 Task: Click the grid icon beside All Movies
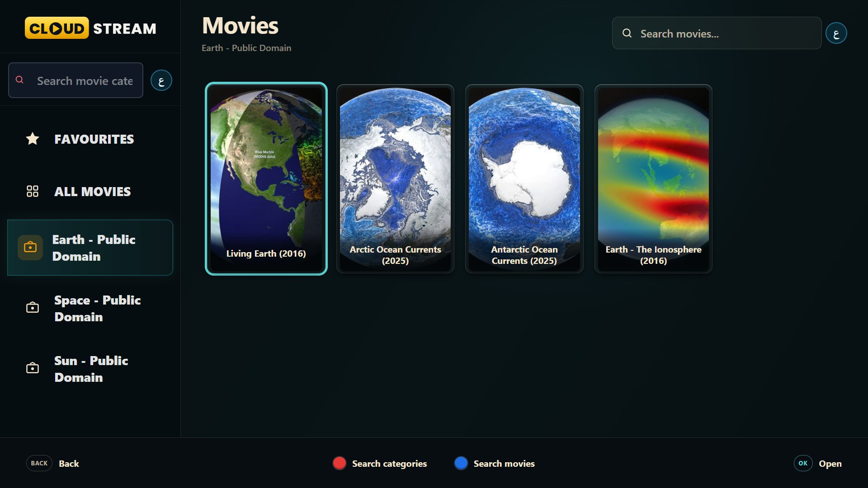point(33,191)
